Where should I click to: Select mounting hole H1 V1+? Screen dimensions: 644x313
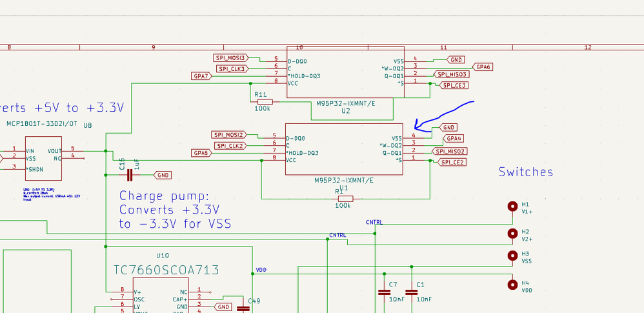(x=512, y=207)
